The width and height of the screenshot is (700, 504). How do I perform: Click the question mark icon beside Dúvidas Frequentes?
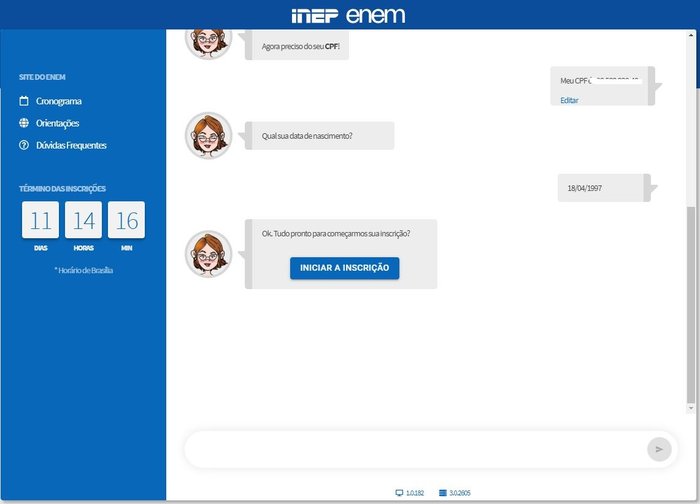pos(24,145)
